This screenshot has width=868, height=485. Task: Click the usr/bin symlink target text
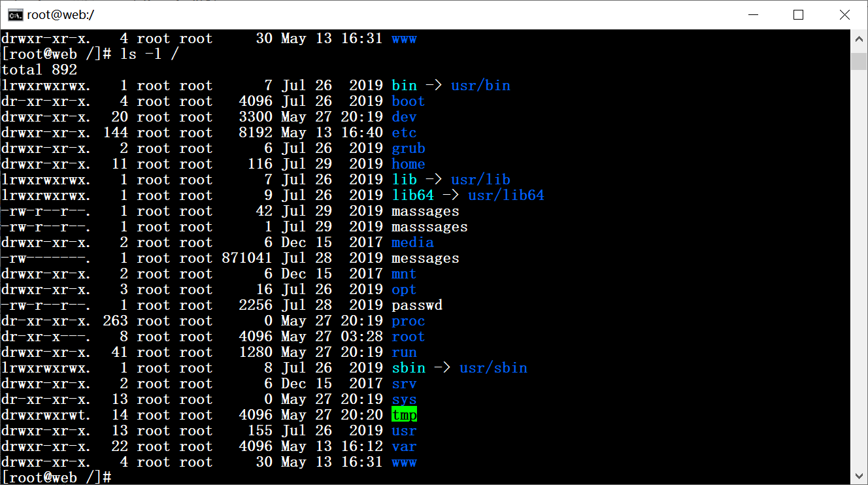click(480, 85)
